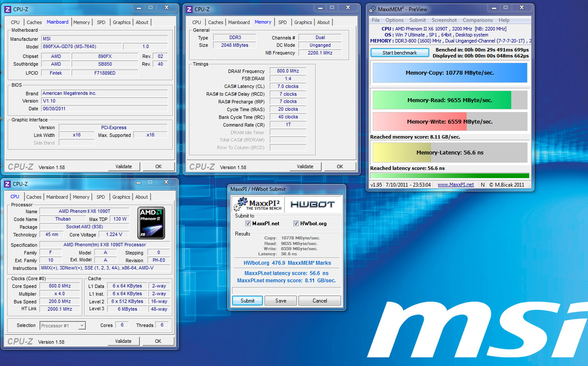Click the N button in MaxxMEM status bar
Screen dimensions: 588x366
tap(482, 185)
